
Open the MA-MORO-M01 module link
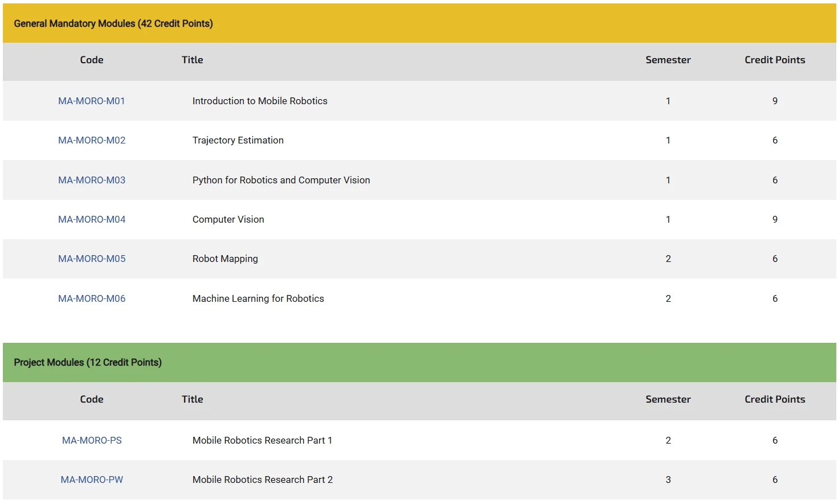[x=91, y=101]
